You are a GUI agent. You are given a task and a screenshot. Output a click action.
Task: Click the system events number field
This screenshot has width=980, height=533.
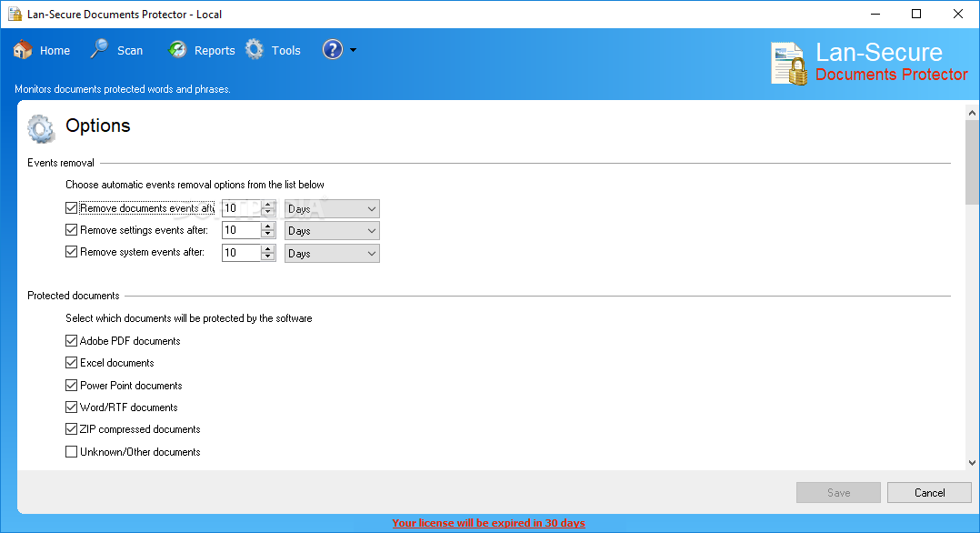coord(241,253)
